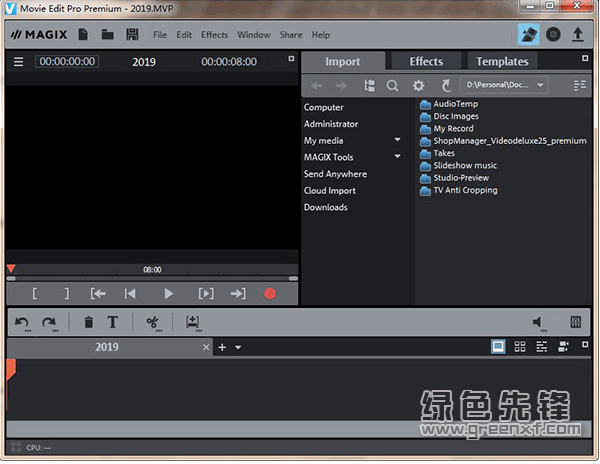The width and height of the screenshot is (600, 464).
Task: Start playback with Play button
Action: coord(168,294)
